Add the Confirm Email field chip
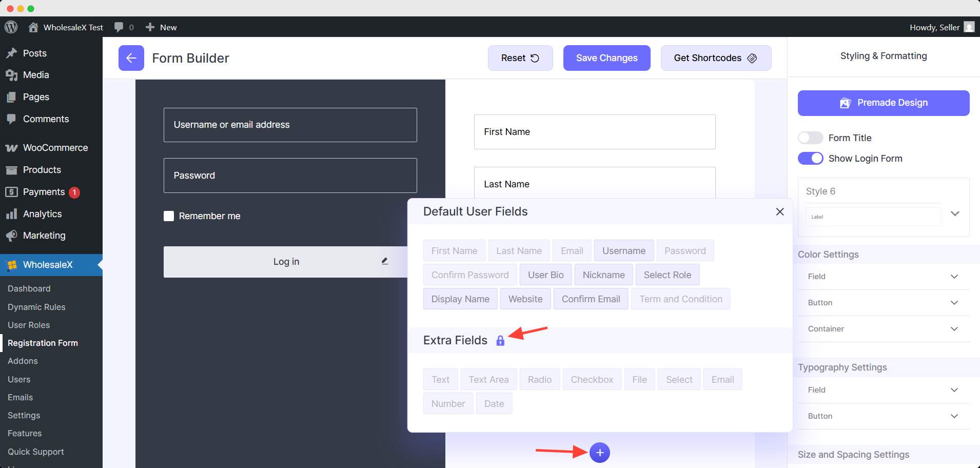 tap(591, 299)
